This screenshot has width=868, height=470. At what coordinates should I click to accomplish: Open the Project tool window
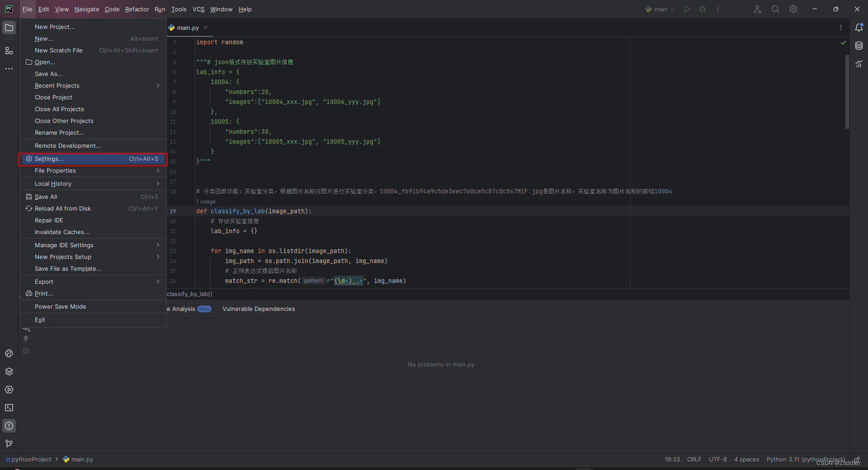click(x=9, y=27)
